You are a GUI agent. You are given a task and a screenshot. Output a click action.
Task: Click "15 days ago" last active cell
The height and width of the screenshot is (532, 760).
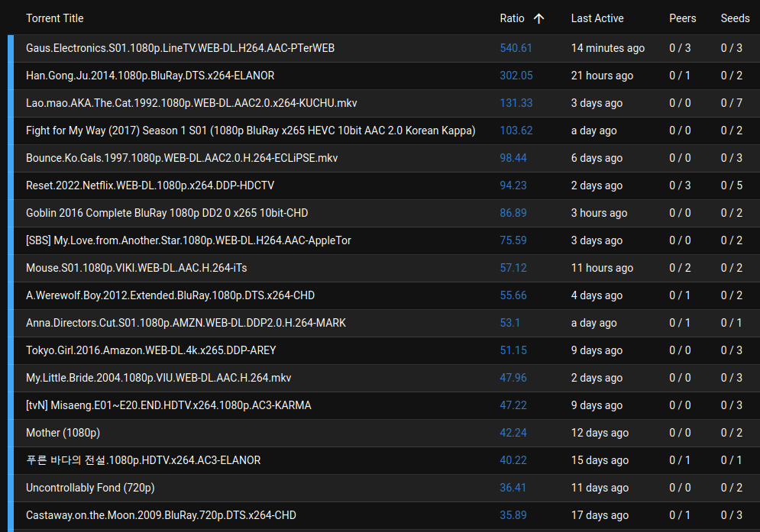(x=600, y=460)
